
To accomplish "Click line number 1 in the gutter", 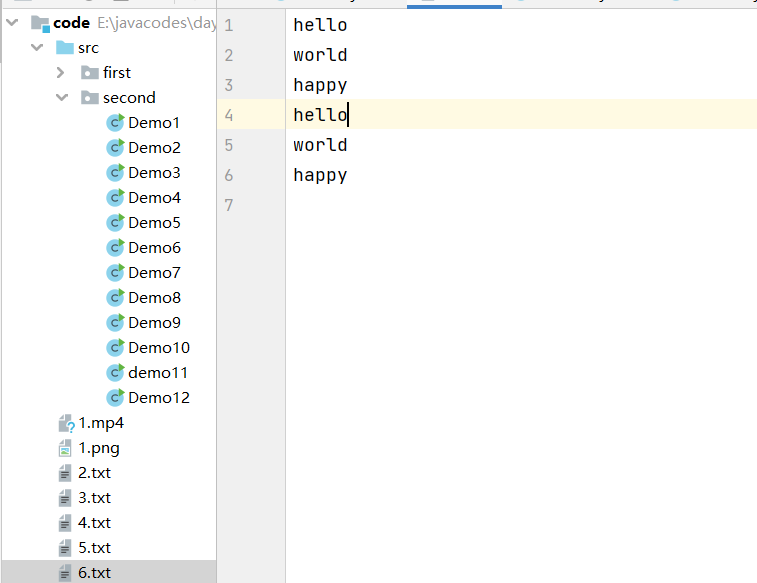I will coord(229,25).
